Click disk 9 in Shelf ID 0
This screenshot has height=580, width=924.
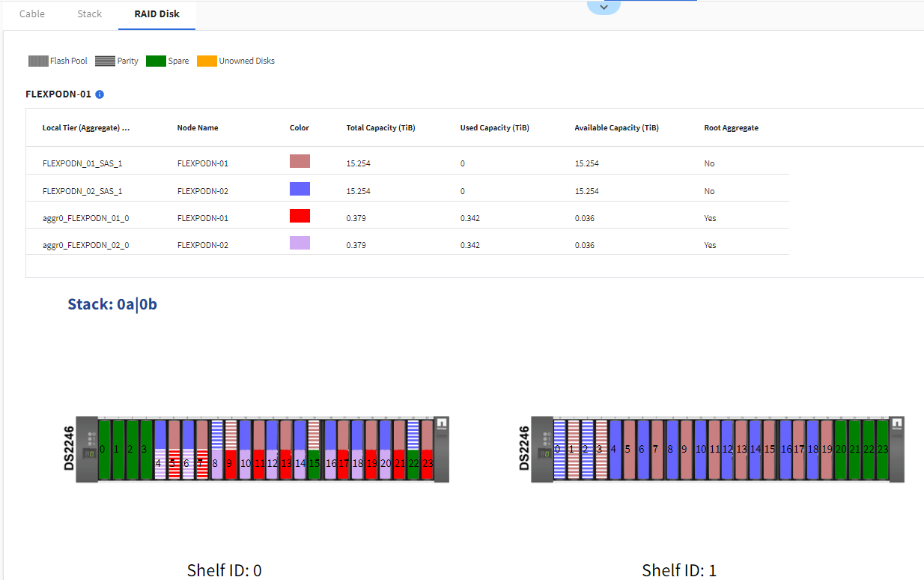pyautogui.click(x=231, y=464)
